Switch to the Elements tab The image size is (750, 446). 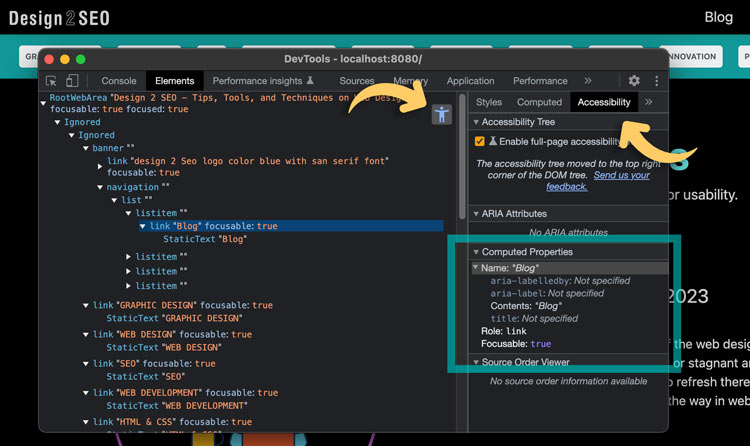coord(175,81)
